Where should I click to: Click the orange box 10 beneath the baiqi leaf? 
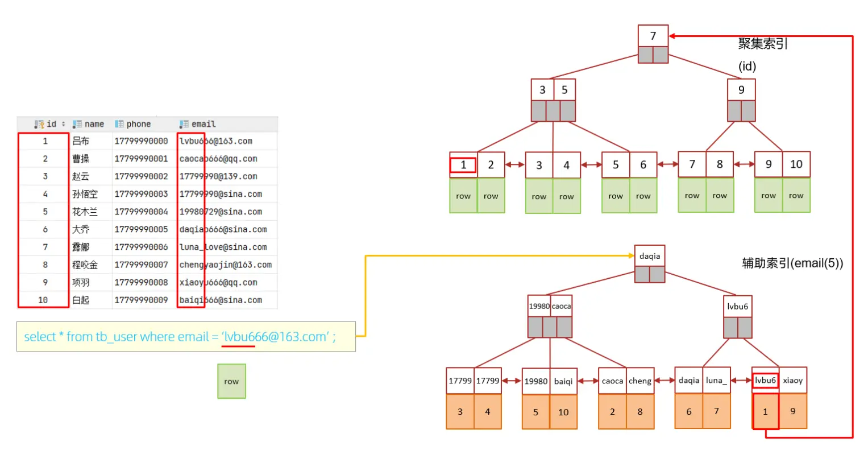(x=563, y=412)
